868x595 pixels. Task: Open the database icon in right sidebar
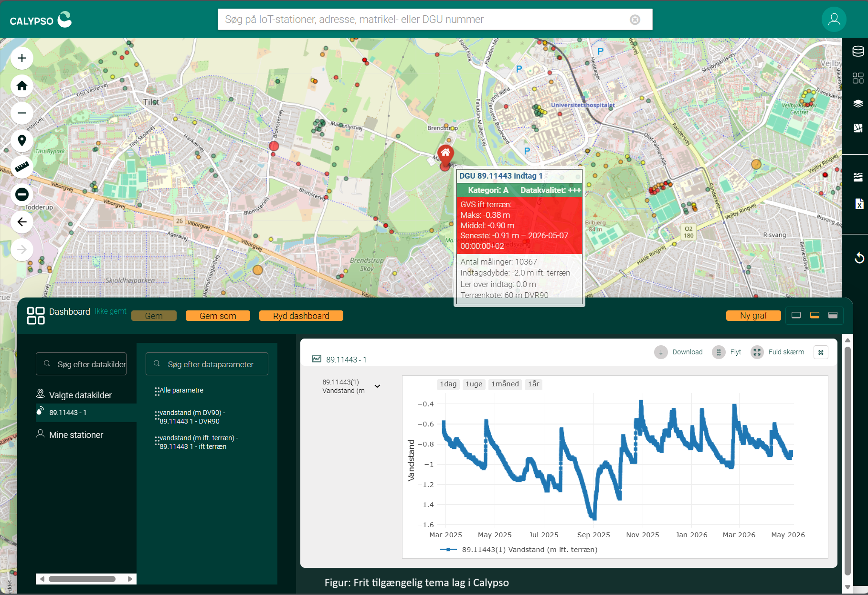(858, 51)
